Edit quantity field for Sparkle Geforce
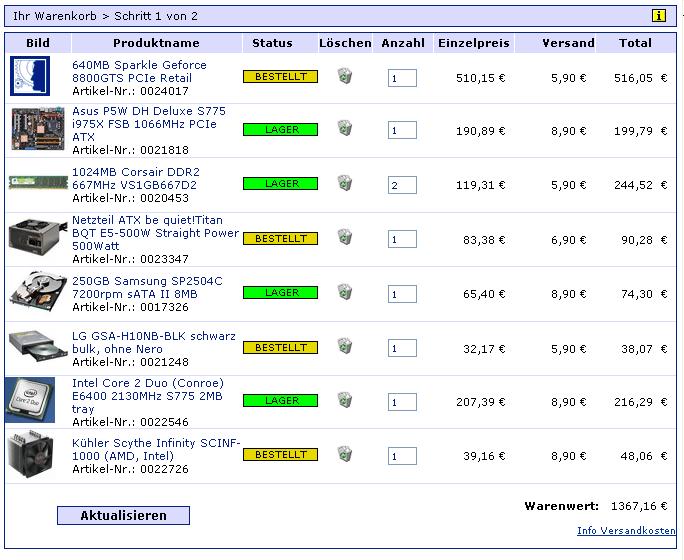Viewport: 684px width, 560px height. pos(402,78)
